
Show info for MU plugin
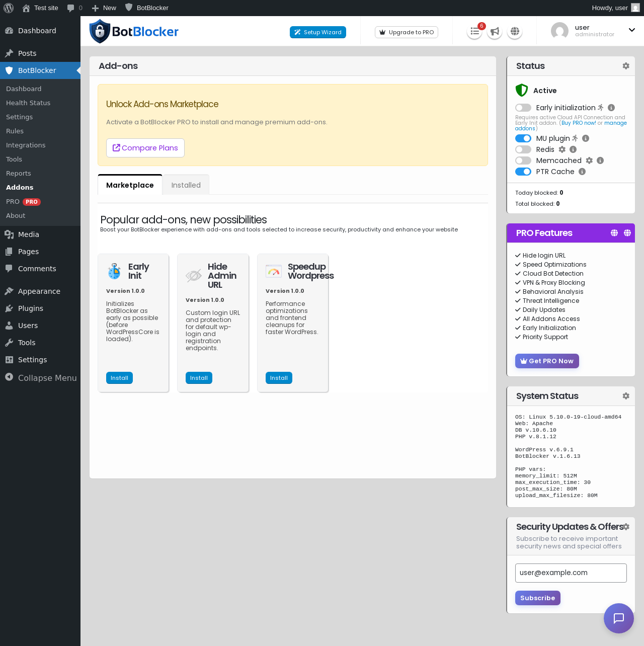(586, 138)
